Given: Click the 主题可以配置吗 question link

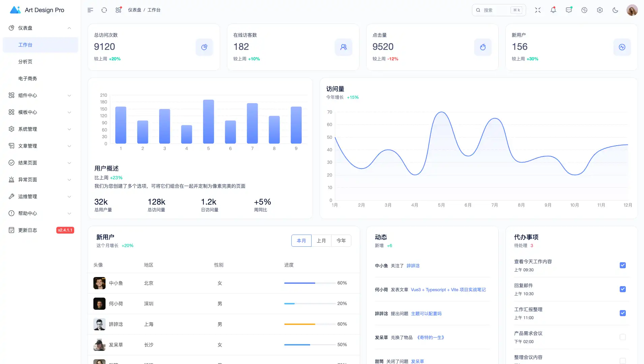Looking at the screenshot, I should click(426, 314).
